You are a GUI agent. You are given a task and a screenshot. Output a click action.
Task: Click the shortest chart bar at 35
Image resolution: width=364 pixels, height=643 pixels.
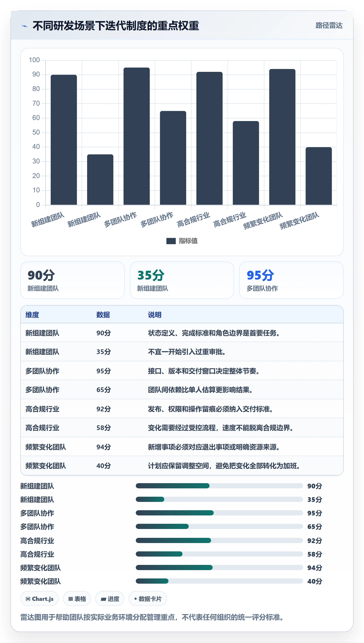coord(100,180)
